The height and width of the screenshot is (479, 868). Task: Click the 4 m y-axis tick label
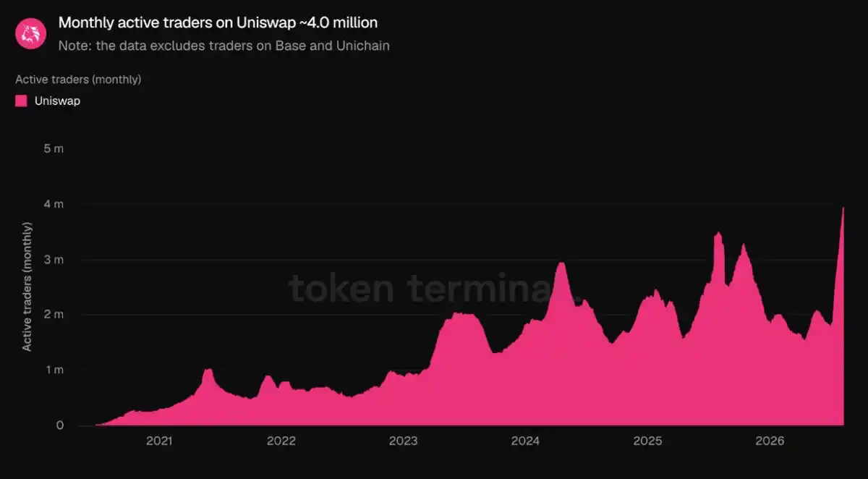[54, 204]
